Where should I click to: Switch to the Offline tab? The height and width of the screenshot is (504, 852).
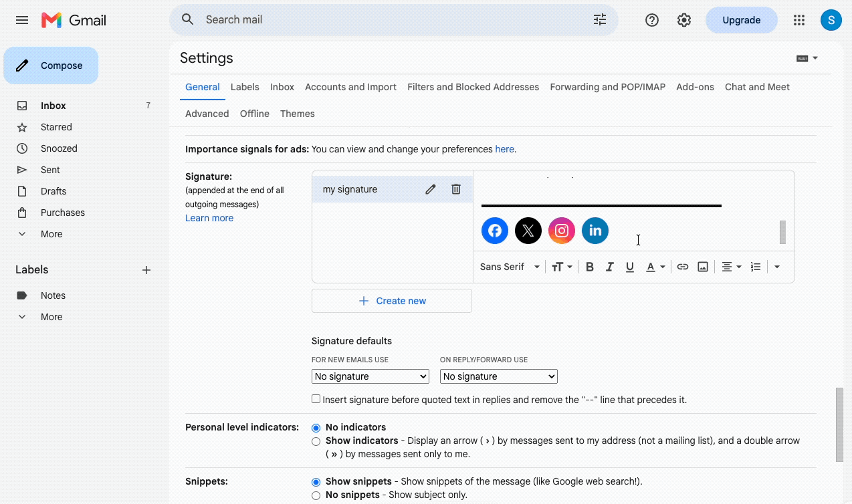(255, 114)
